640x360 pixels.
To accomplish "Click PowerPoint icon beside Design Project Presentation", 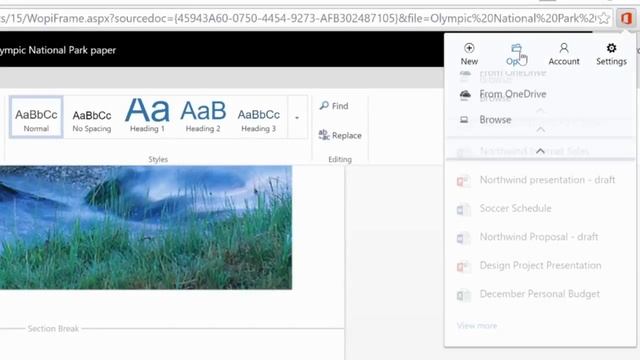I will click(x=463, y=267).
